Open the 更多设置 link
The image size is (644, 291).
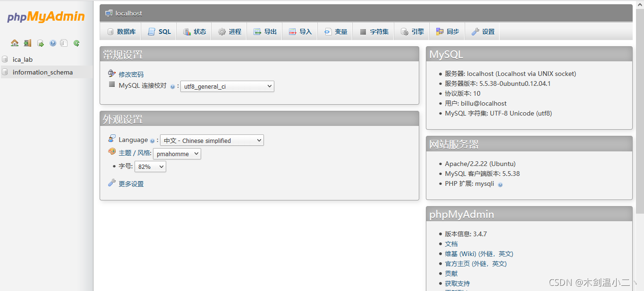131,184
